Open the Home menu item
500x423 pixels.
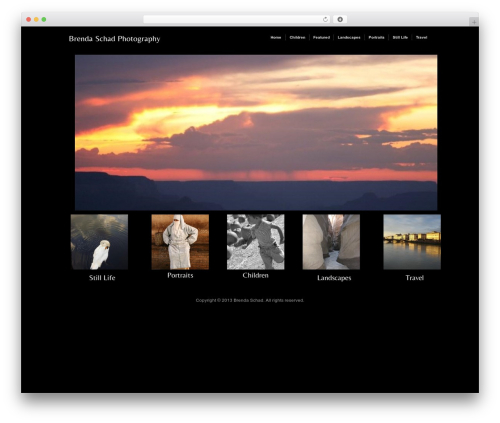click(276, 37)
